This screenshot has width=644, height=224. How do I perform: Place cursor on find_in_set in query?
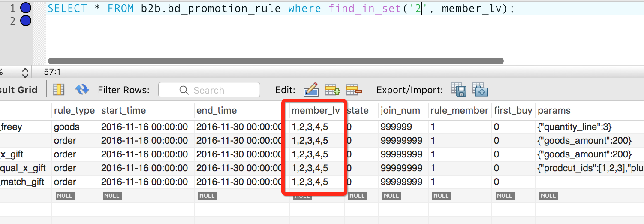(359, 9)
